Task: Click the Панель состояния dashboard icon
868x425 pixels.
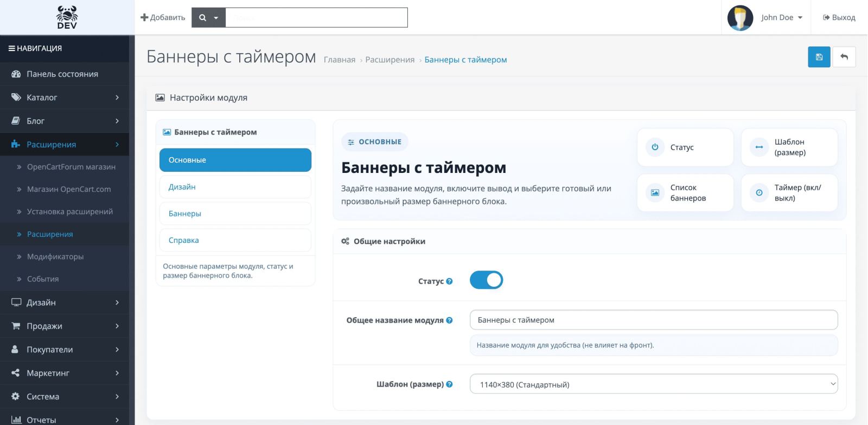Action: pyautogui.click(x=16, y=74)
